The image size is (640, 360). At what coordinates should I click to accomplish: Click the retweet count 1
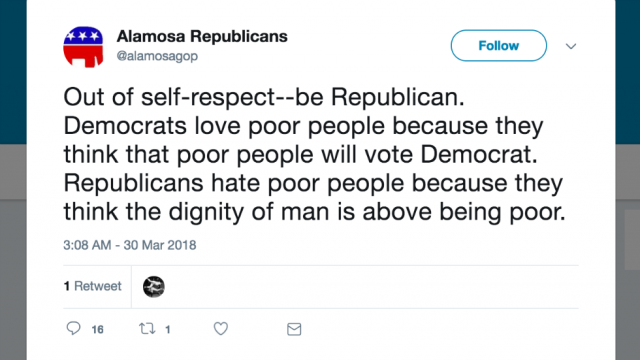tap(167, 329)
